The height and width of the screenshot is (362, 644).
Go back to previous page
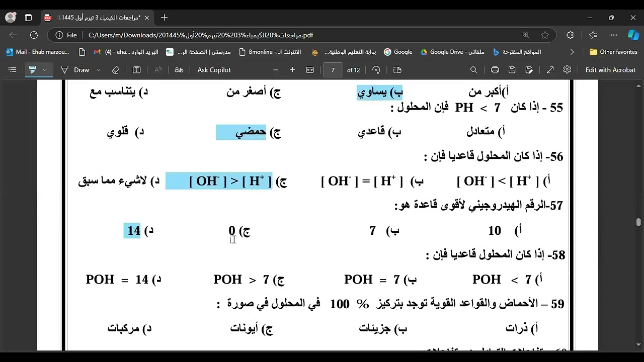pos(13,35)
